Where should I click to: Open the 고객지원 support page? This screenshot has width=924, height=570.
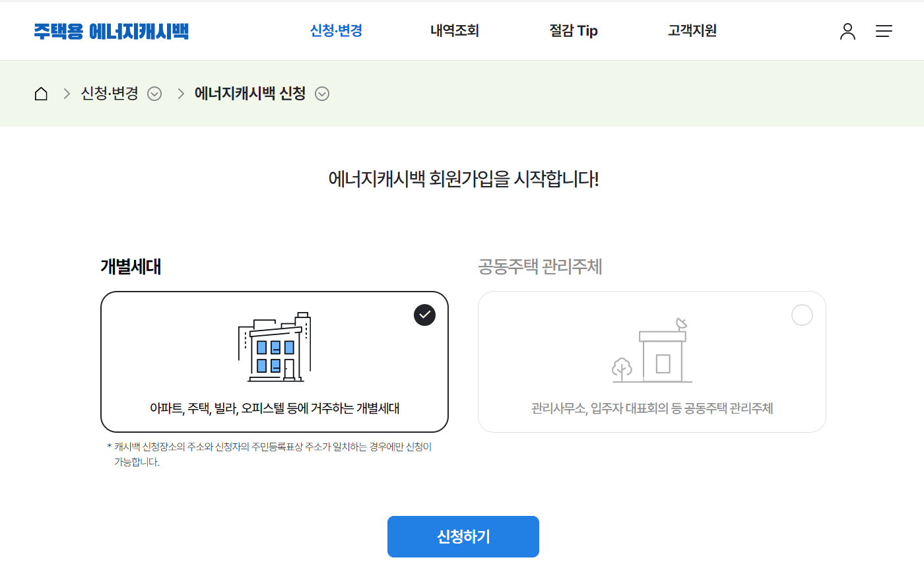tap(692, 30)
